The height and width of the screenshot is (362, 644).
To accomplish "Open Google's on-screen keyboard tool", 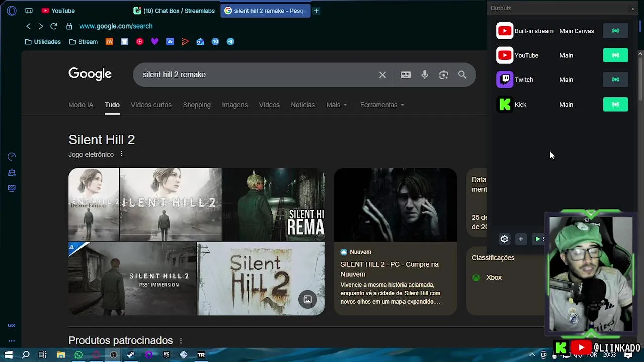I will pyautogui.click(x=406, y=75).
